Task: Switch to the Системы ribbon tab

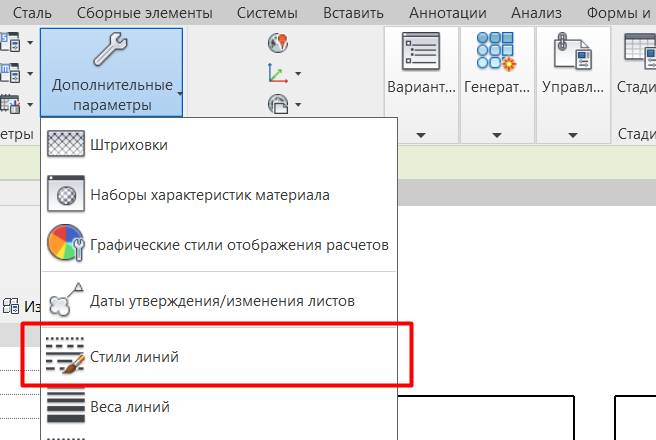Action: pos(267,13)
